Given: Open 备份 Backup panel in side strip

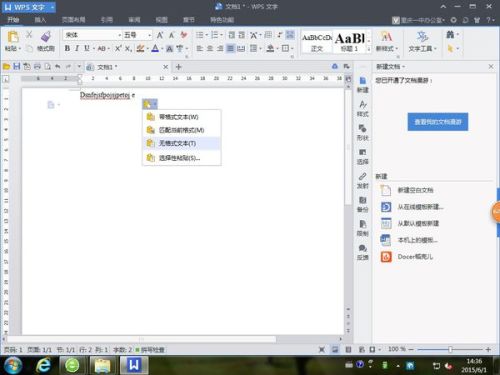Looking at the screenshot, I should tap(363, 204).
